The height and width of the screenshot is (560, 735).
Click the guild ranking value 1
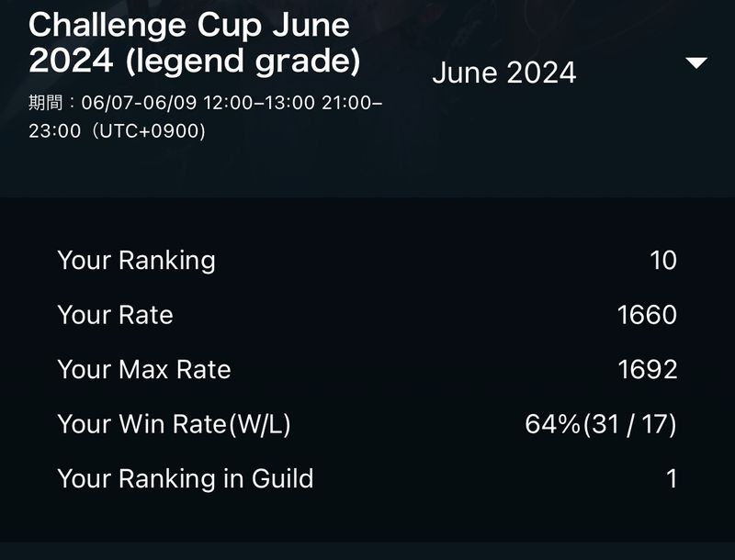671,478
